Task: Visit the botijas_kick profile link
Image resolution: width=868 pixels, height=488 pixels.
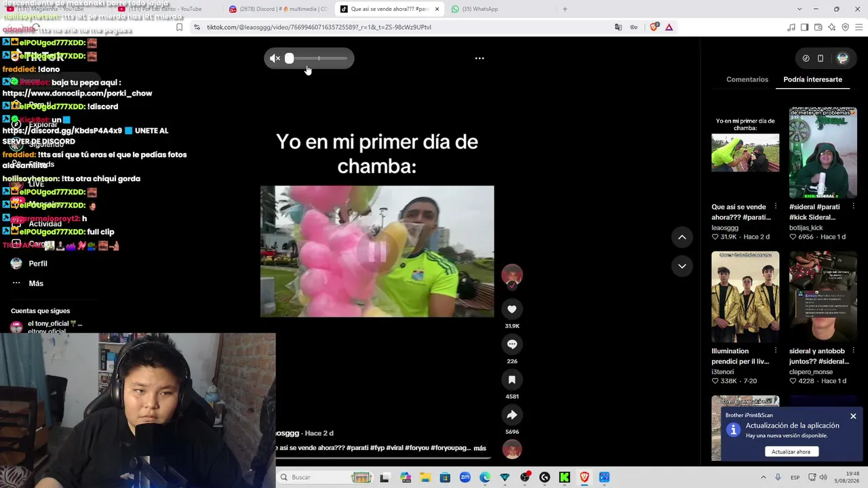Action: [x=806, y=228]
